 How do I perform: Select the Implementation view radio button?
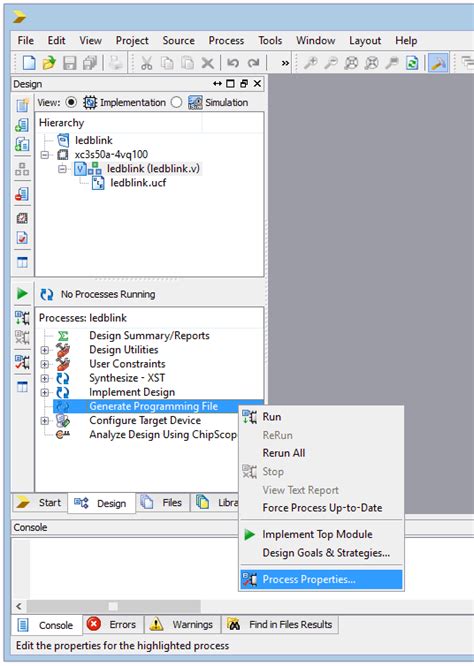[x=71, y=102]
